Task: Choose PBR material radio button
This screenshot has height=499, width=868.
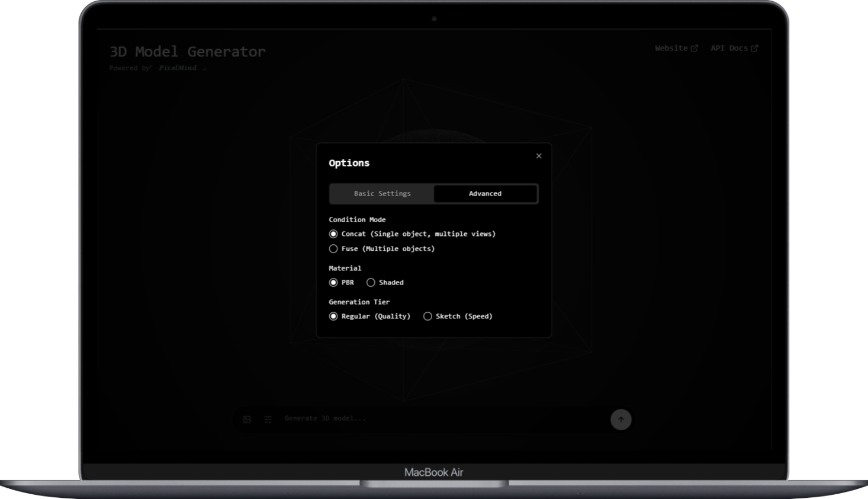Action: pos(333,283)
